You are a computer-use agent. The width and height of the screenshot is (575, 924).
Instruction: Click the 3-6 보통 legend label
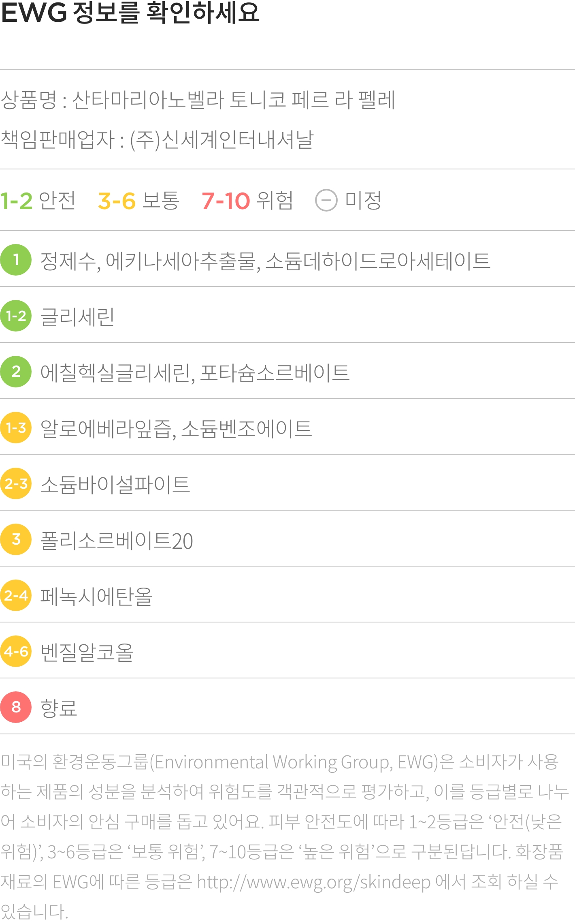tap(138, 200)
